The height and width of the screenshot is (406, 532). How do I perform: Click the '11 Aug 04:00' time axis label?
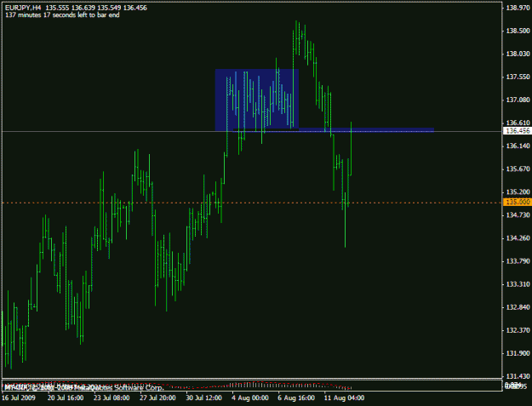pos(344,397)
